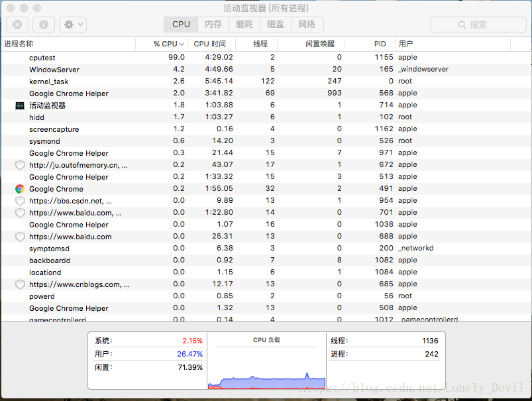Toggle % CPU column sort order
The image size is (532, 401).
[x=162, y=44]
